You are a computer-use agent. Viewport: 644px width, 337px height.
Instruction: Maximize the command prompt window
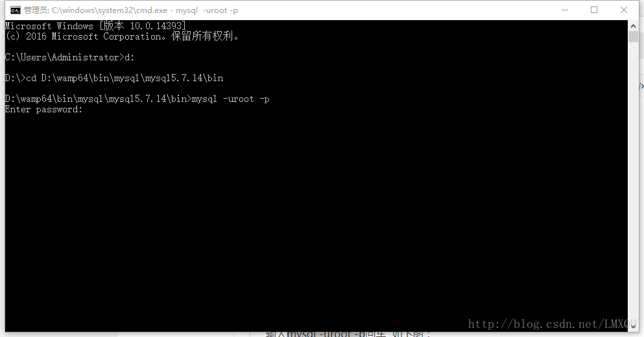[594, 10]
